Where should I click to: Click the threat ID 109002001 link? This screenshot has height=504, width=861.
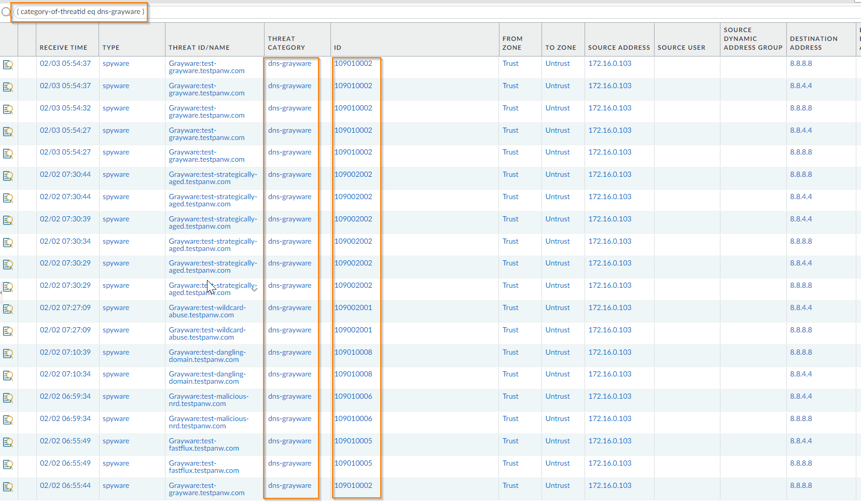353,307
